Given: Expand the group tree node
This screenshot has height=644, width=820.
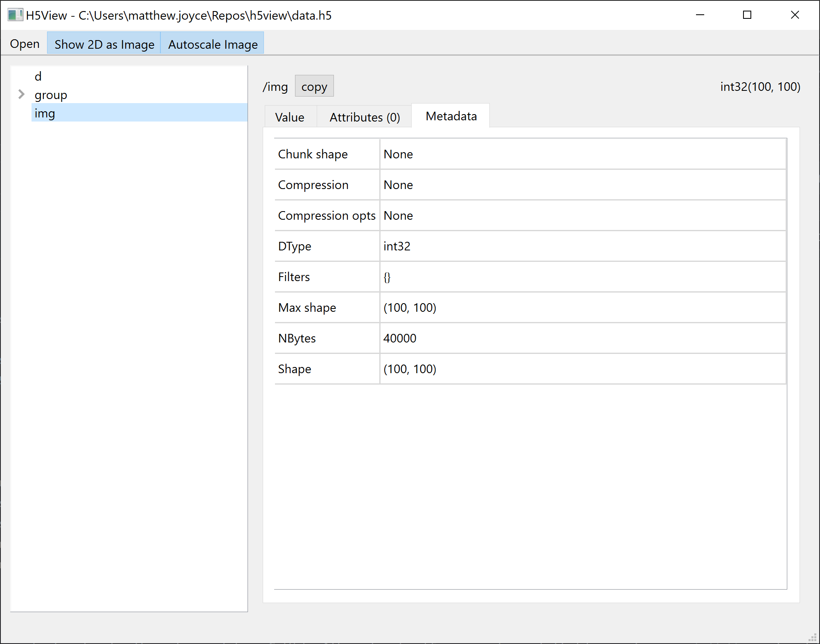Looking at the screenshot, I should pos(20,95).
